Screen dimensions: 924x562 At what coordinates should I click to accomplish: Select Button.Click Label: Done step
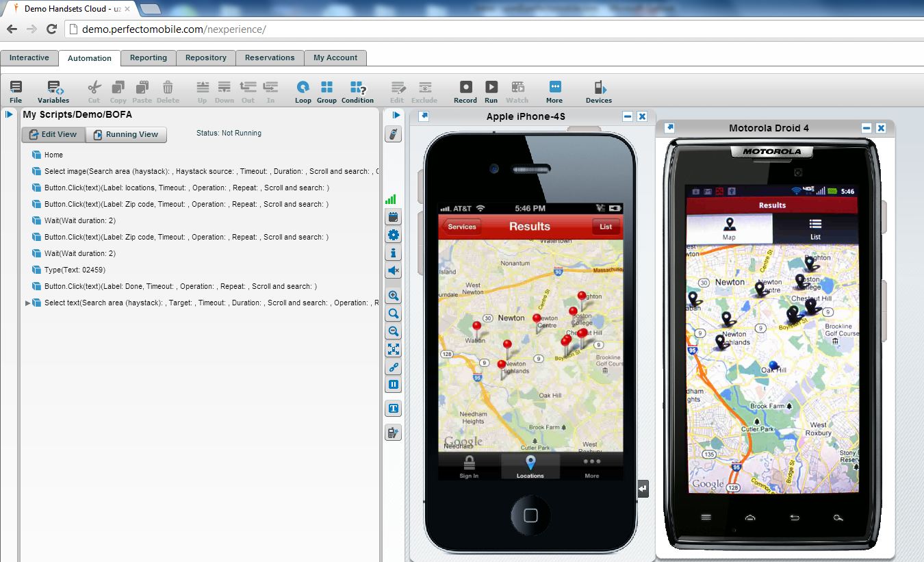(181, 287)
